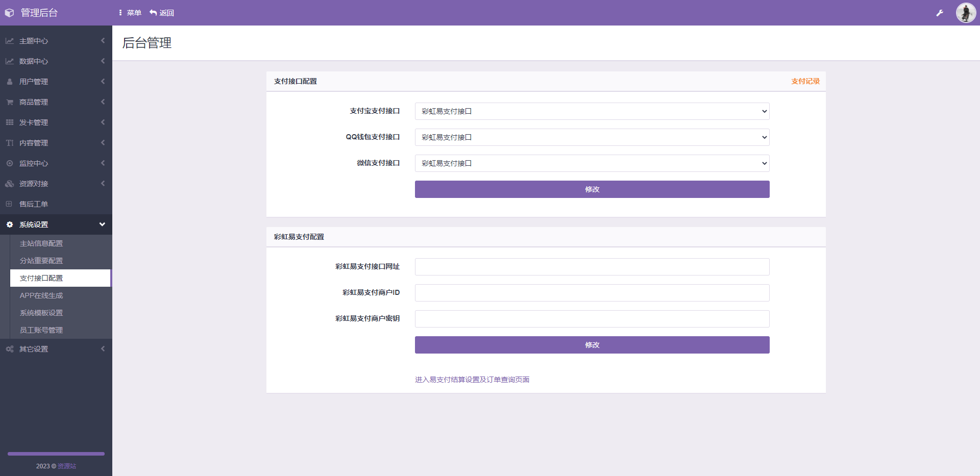Click the 数据中心 chart icon
Image resolution: width=980 pixels, height=476 pixels.
[x=10, y=61]
